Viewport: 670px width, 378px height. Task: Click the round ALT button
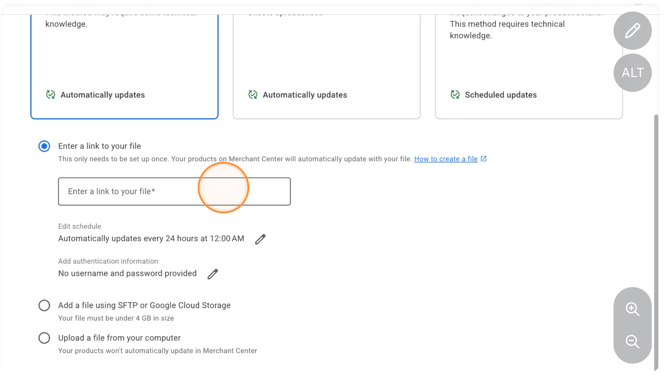[632, 73]
